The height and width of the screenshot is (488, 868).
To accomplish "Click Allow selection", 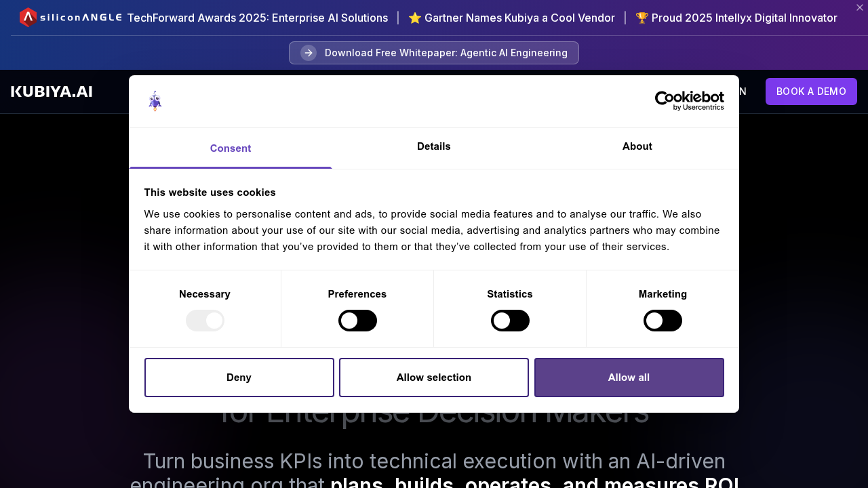I will [x=433, y=377].
